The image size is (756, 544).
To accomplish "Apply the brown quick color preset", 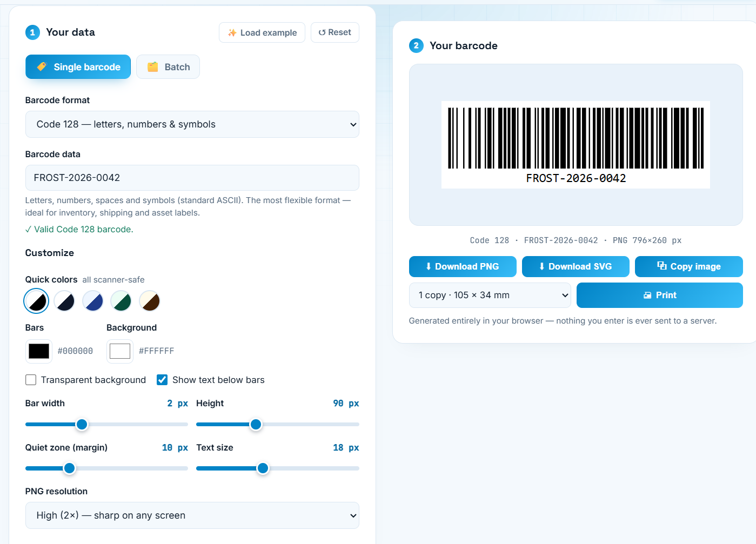I will [x=150, y=301].
